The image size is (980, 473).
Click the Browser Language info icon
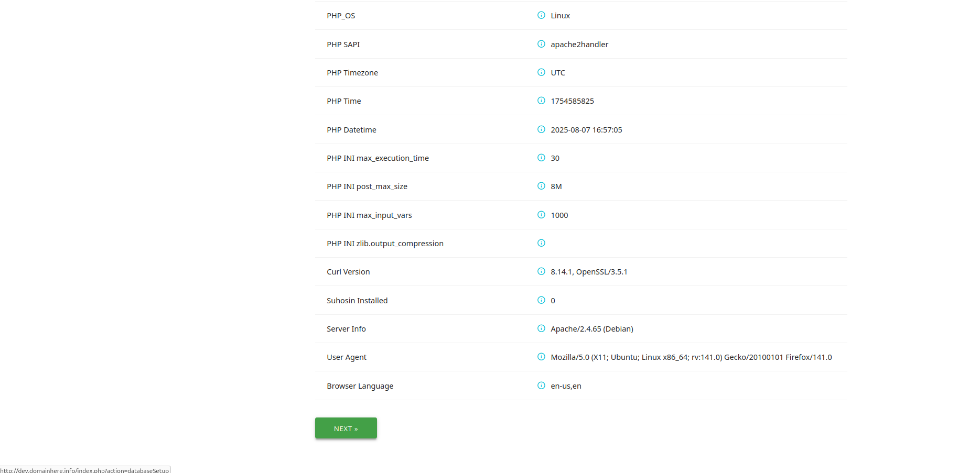coord(541,386)
